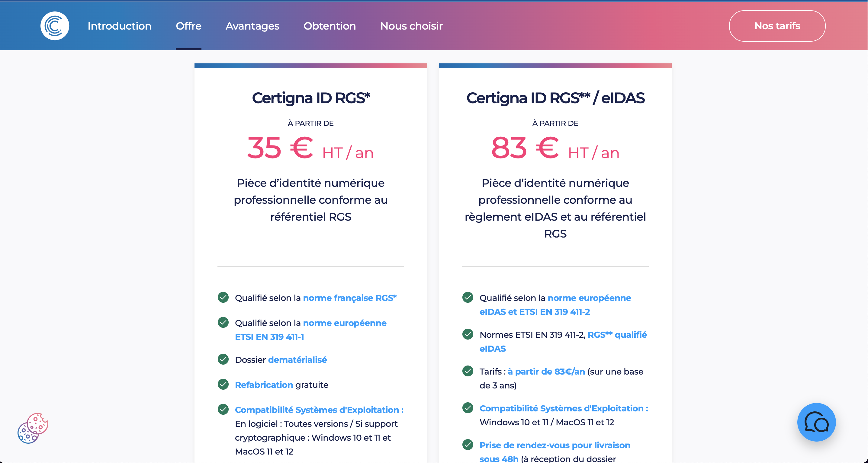Click the Certigna logo icon
Image resolution: width=868 pixels, height=463 pixels.
point(55,26)
